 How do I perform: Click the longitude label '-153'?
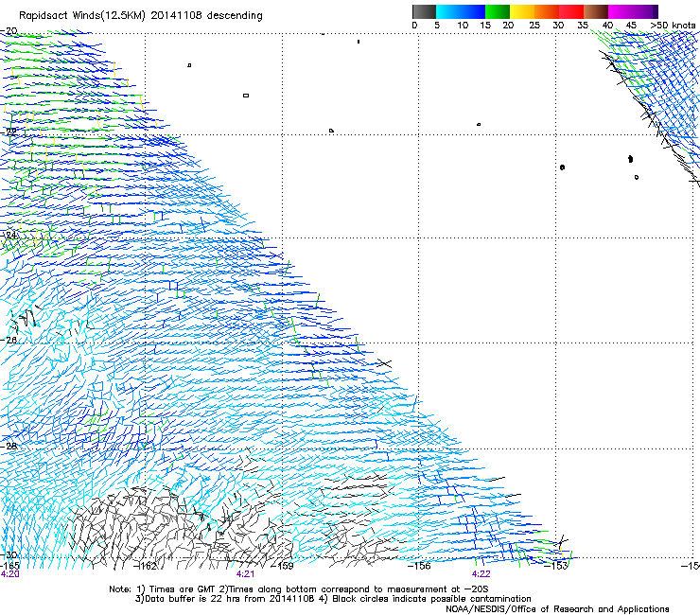coord(556,566)
